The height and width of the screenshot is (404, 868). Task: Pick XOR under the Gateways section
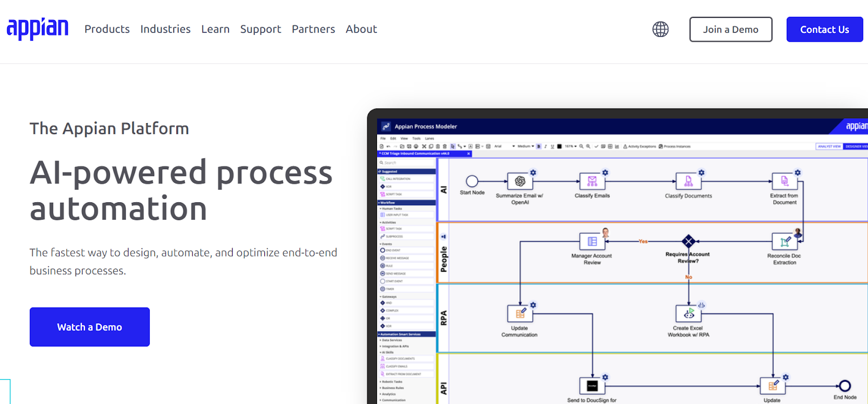tap(407, 326)
